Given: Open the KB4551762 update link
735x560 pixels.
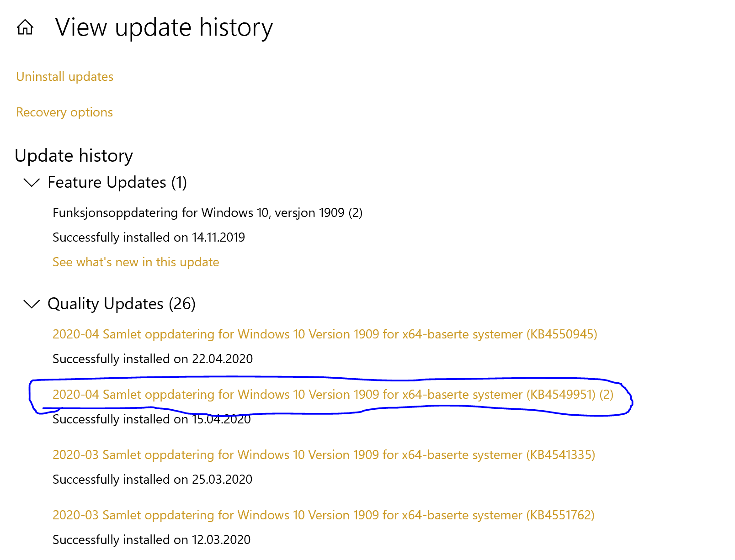Looking at the screenshot, I should (x=323, y=515).
